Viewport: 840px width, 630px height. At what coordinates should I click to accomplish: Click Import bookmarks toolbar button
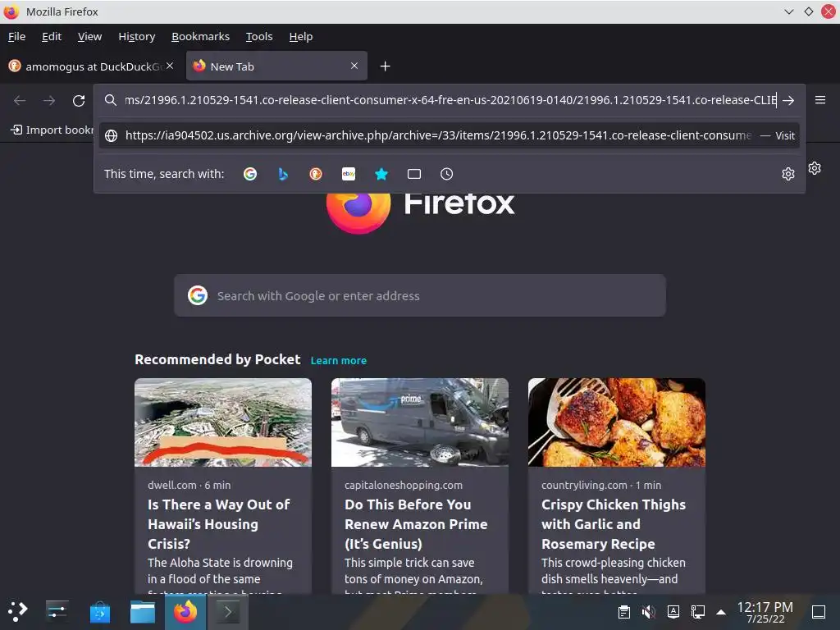click(52, 130)
